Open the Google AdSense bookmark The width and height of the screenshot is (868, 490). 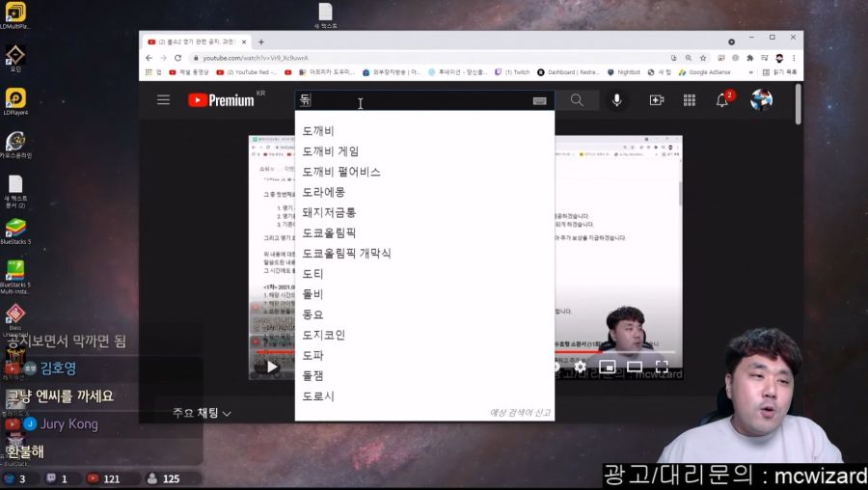(704, 72)
